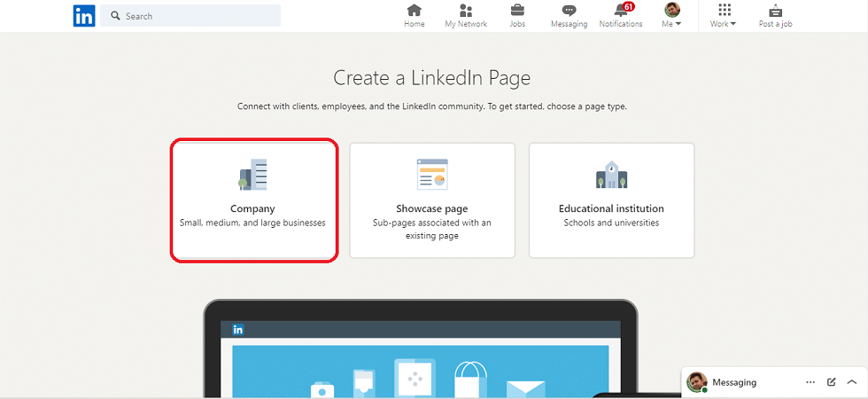Click the Messaging panel title
The height and width of the screenshot is (399, 868).
[734, 382]
